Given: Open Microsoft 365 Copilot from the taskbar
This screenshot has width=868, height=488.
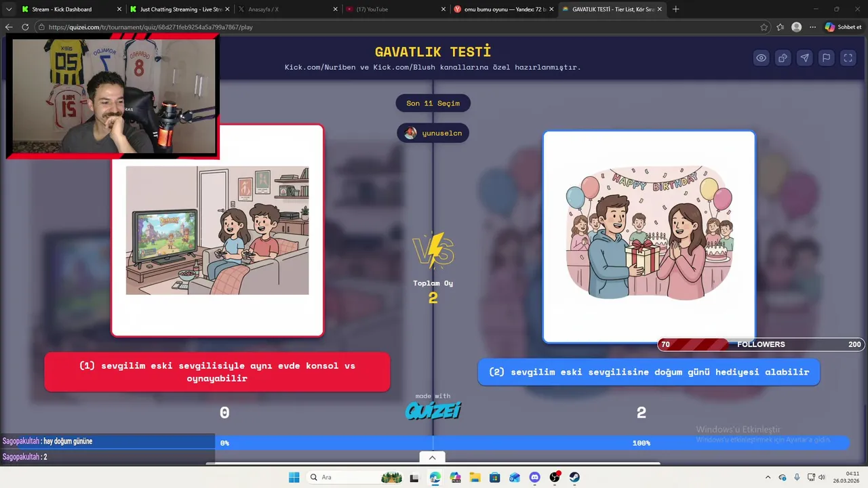Looking at the screenshot, I should (455, 477).
